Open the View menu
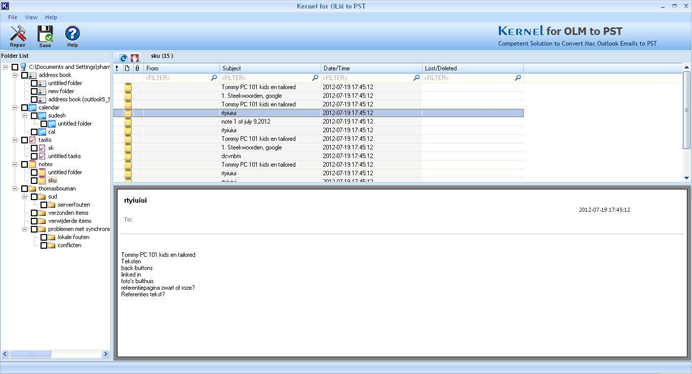 [x=31, y=17]
